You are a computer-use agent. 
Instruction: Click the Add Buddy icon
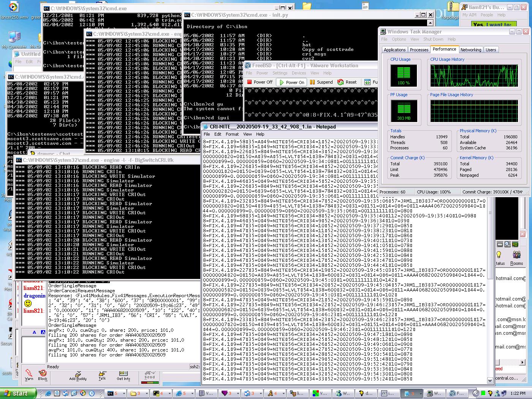click(78, 375)
